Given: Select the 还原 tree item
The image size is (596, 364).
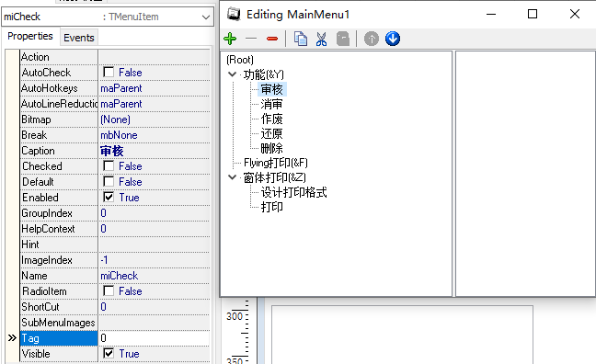Looking at the screenshot, I should coord(271,134).
